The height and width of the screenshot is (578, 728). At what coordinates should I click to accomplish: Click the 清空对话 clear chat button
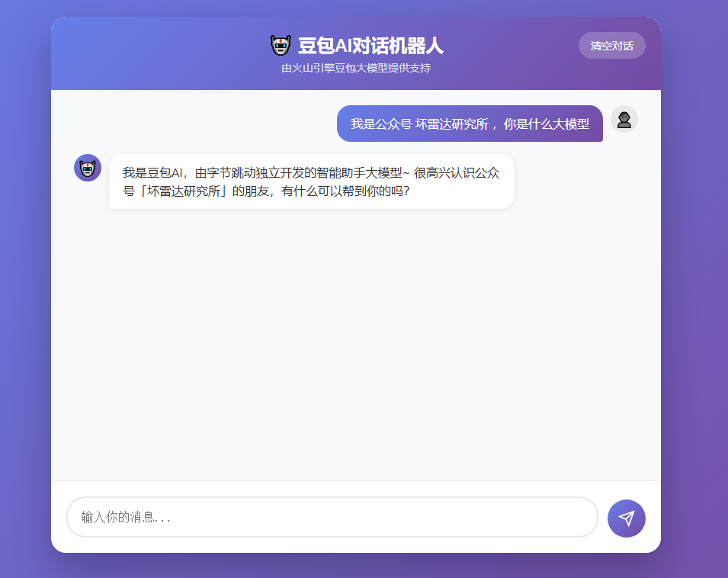(x=611, y=46)
